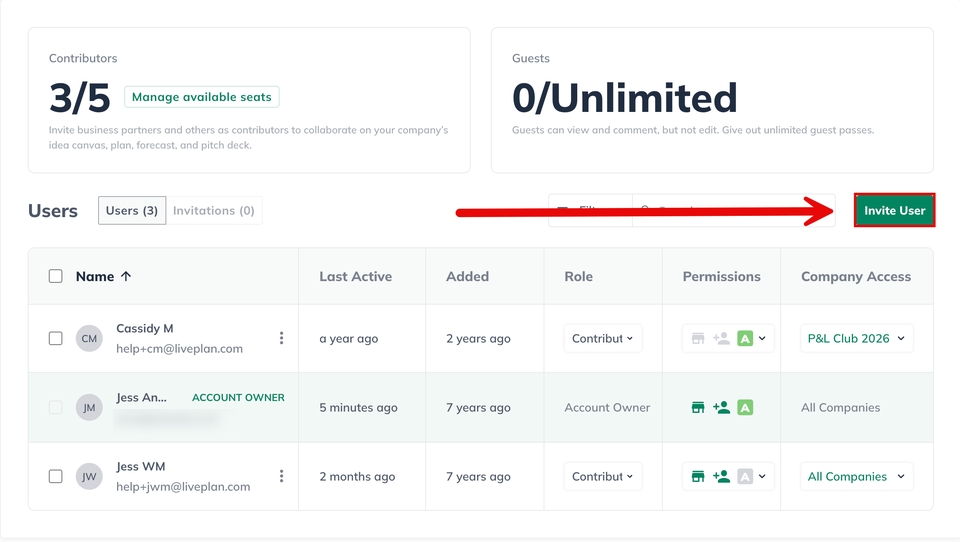Click the help+cm@liveplan.com email

[179, 348]
